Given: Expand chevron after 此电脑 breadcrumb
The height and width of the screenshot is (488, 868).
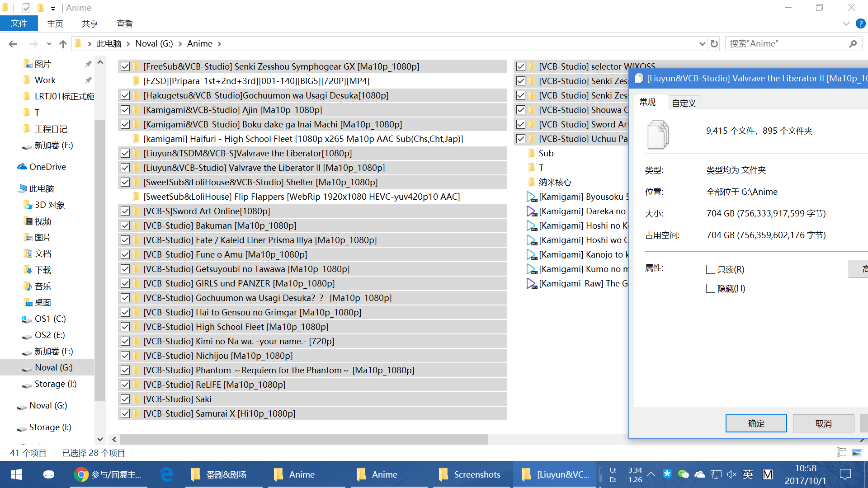Looking at the screenshot, I should tap(128, 44).
